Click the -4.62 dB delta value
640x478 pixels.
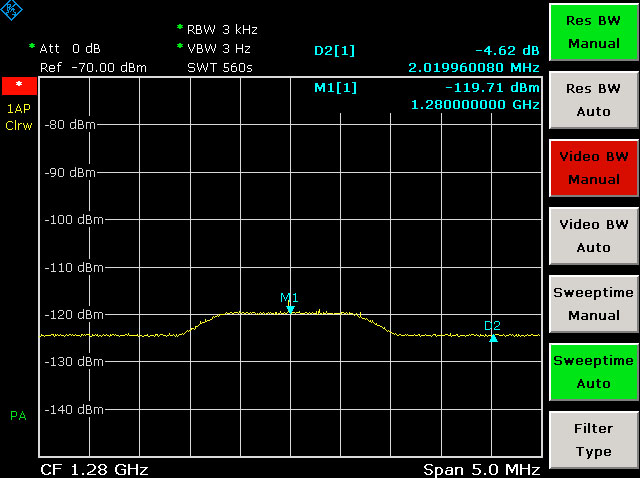tap(507, 51)
